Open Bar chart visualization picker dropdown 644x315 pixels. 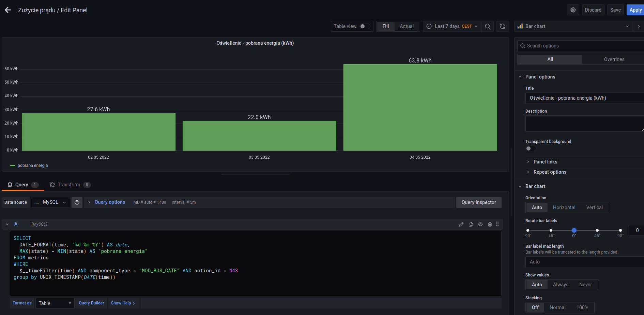click(573, 26)
